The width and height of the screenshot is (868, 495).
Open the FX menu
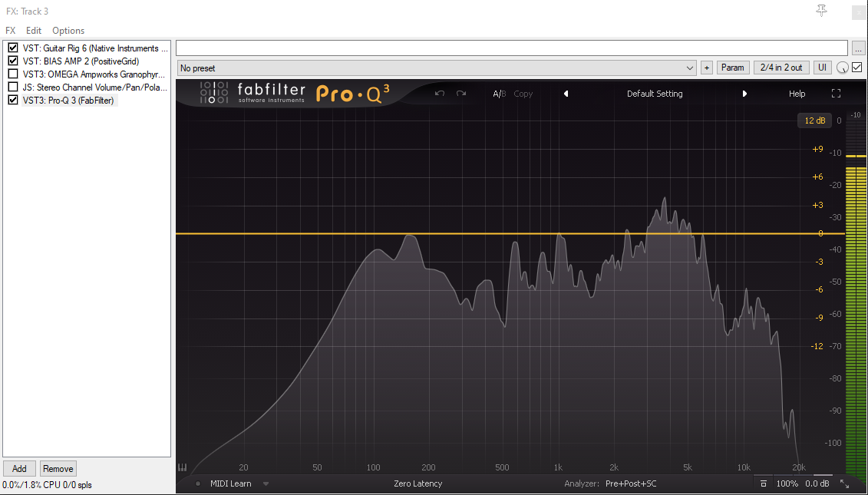pyautogui.click(x=11, y=31)
